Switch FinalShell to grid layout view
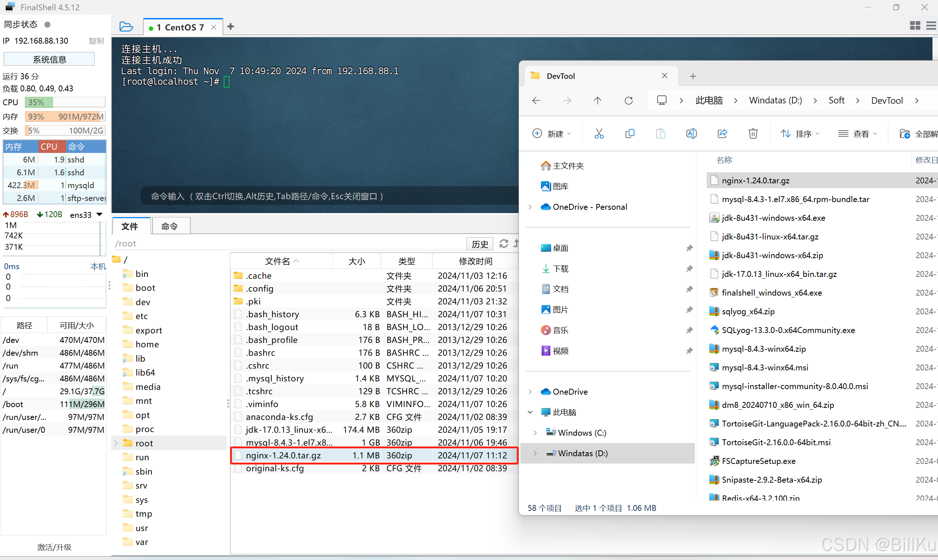 point(915,26)
